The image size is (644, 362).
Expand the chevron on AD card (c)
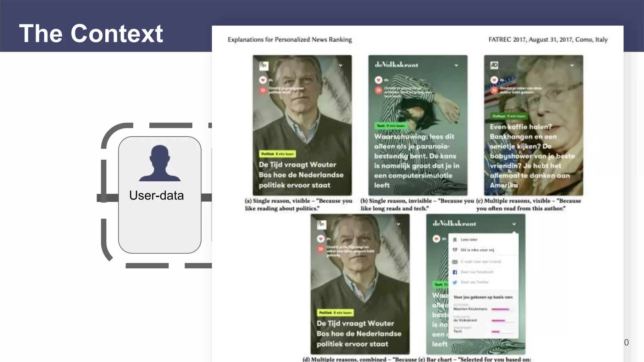572,65
